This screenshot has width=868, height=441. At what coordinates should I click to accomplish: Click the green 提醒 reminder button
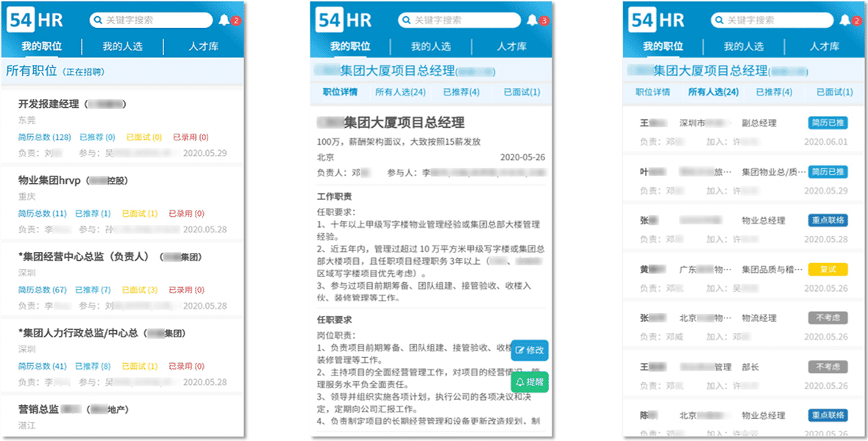529,381
